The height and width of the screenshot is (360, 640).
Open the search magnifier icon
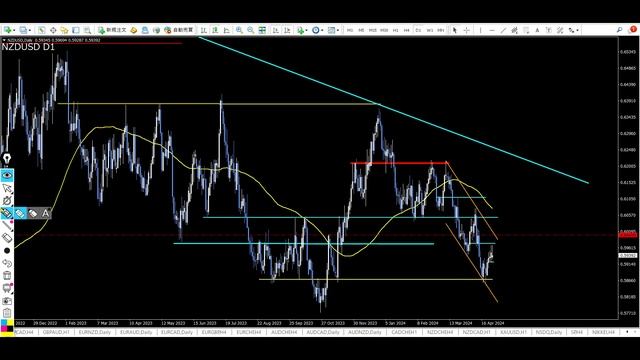tap(620, 30)
